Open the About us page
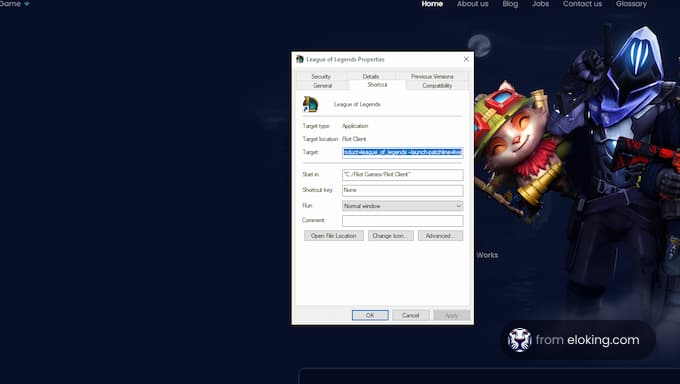The height and width of the screenshot is (384, 680). click(x=472, y=4)
